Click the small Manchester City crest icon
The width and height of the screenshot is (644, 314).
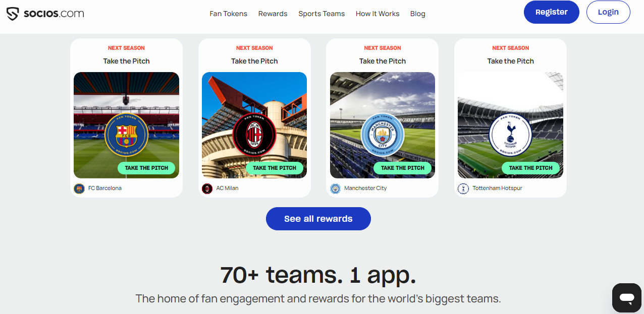coord(335,189)
